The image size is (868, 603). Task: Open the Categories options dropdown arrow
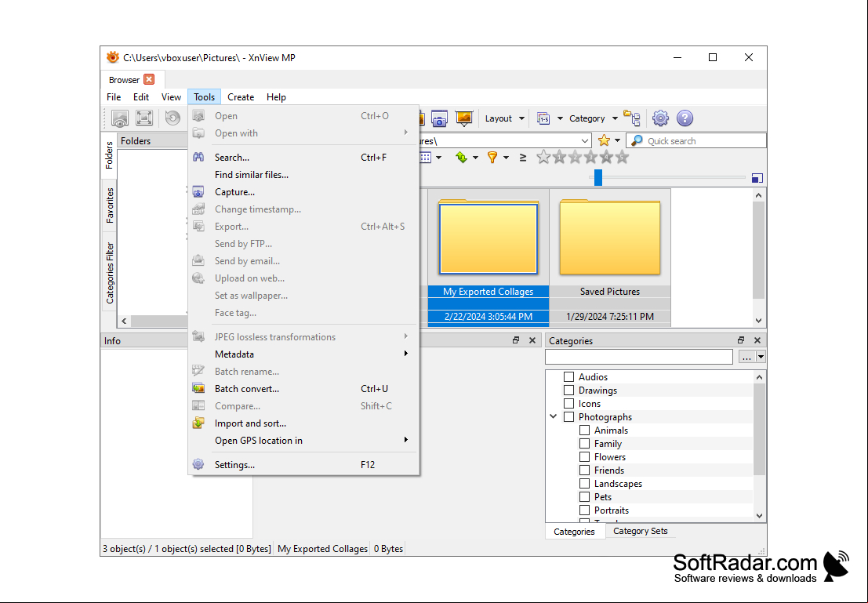pos(761,357)
